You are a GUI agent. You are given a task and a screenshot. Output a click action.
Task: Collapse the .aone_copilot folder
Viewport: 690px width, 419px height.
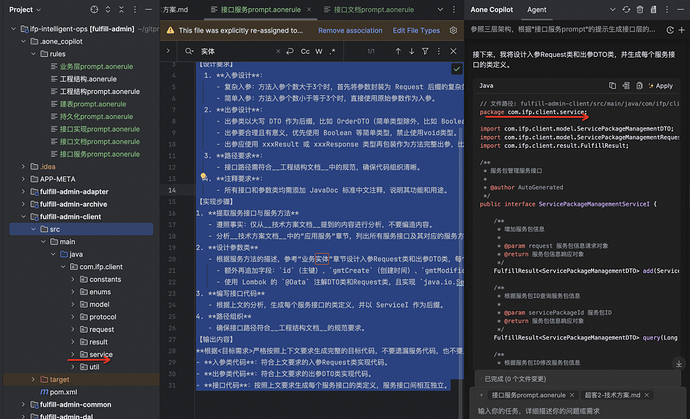tap(23, 41)
